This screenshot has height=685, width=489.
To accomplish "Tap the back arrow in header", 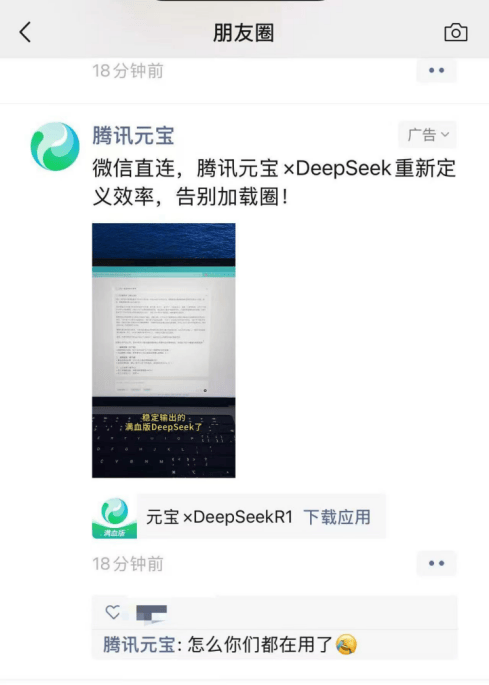I will (25, 32).
